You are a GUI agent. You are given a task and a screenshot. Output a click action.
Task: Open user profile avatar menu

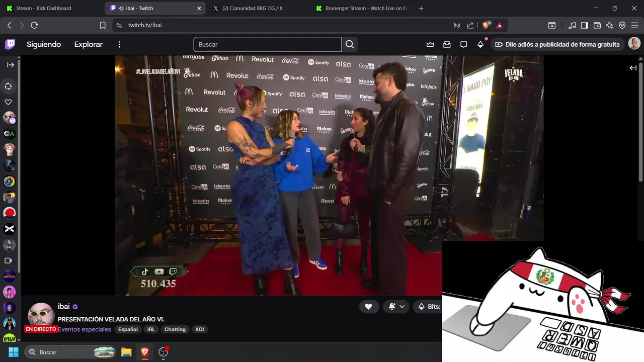(x=634, y=44)
